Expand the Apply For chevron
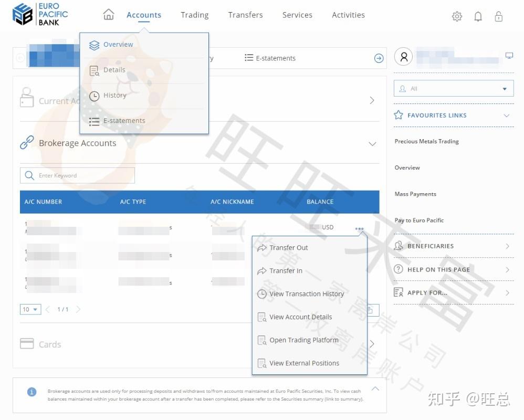The height and width of the screenshot is (420, 524). coord(507,293)
